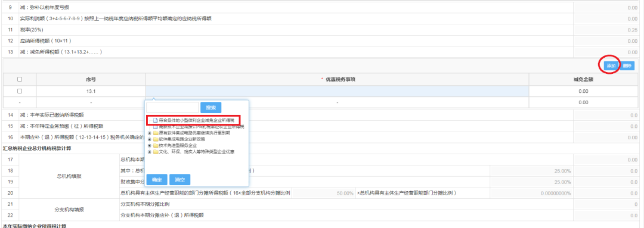Screen dimensions: 644x228
Task: Click row 14 label 减：本年实际已缴纳所得税额
Action: 52,115
